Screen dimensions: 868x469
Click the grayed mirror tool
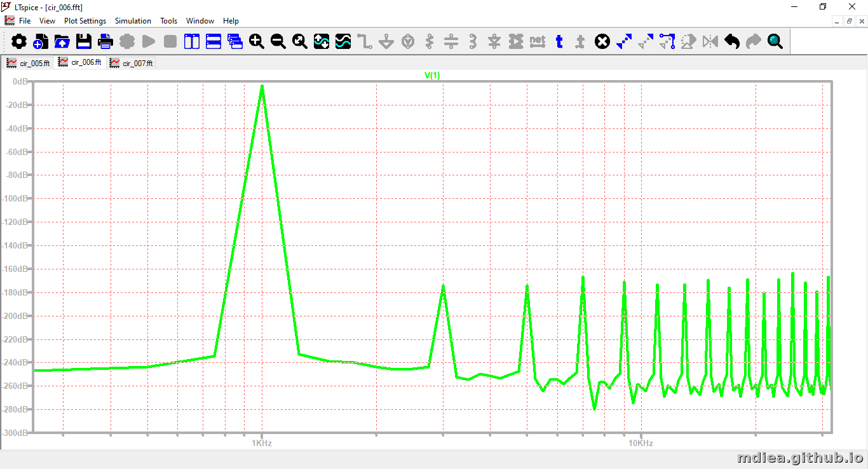(x=710, y=42)
